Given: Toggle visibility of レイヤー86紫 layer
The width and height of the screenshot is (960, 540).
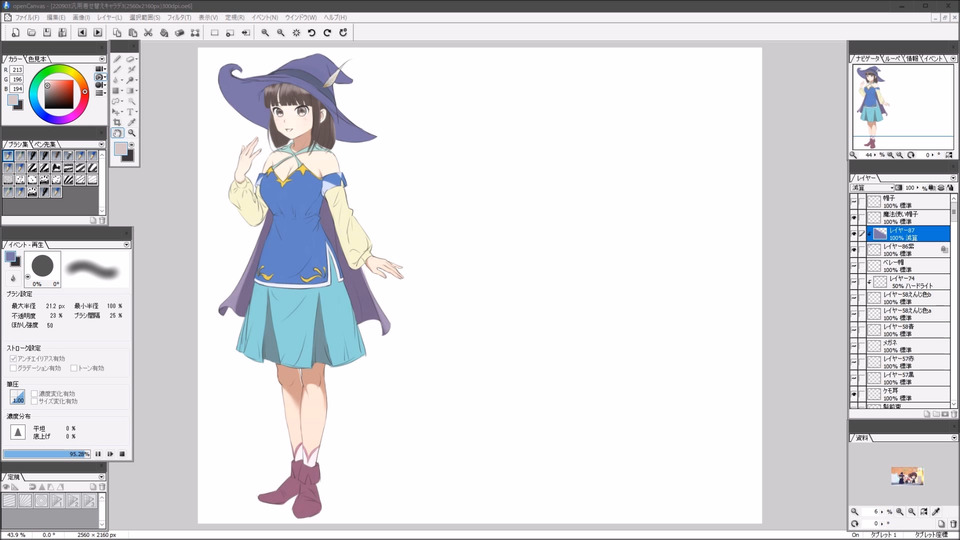Looking at the screenshot, I should point(854,249).
